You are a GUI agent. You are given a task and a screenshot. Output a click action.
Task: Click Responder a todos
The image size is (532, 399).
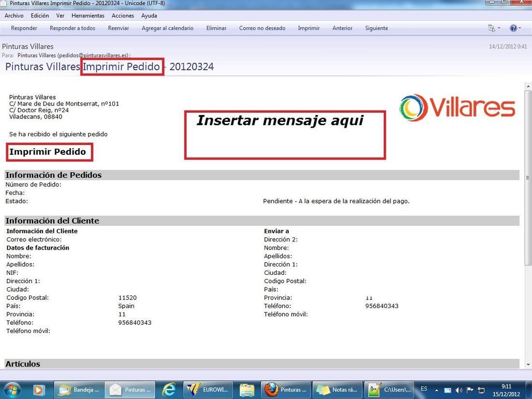click(73, 28)
